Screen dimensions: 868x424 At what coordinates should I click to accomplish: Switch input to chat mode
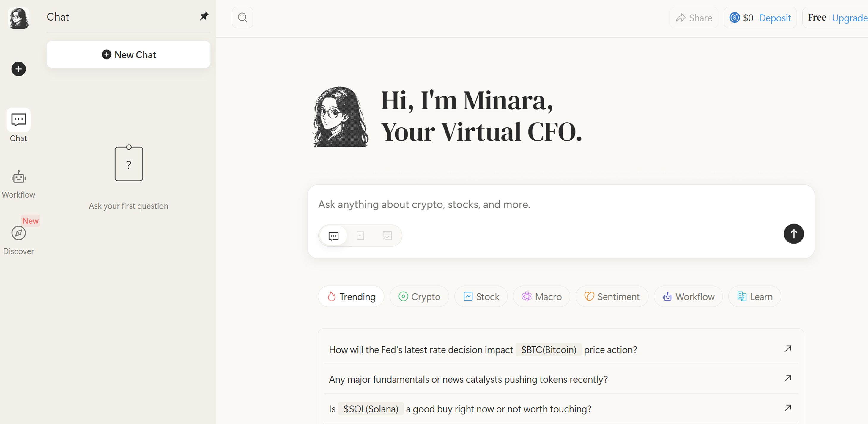(x=333, y=236)
